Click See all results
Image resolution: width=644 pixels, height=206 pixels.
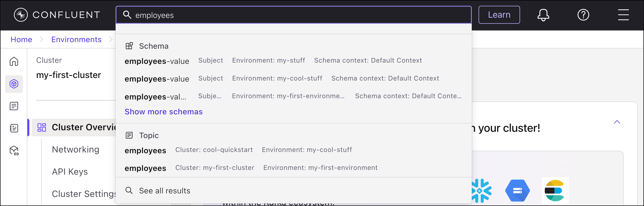pyautogui.click(x=164, y=191)
